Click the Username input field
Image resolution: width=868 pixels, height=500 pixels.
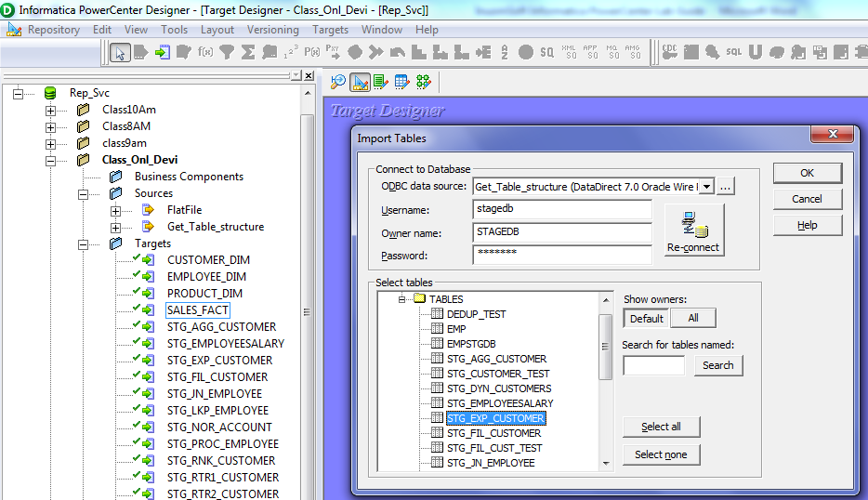click(562, 209)
